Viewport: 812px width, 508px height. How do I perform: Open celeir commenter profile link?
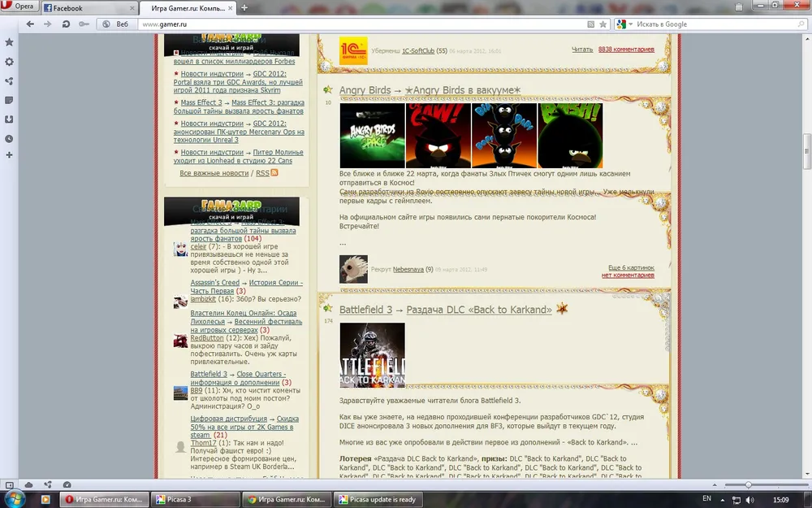[198, 247]
